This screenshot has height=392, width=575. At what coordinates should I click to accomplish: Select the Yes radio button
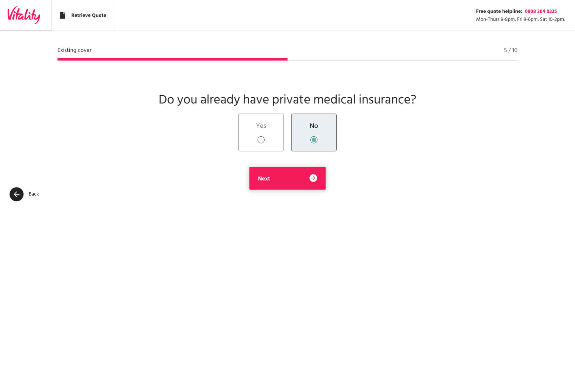(261, 140)
